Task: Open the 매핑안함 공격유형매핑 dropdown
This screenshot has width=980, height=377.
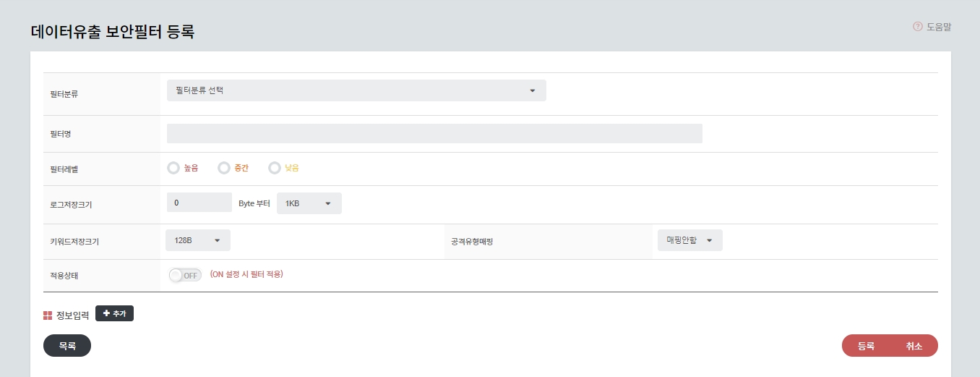Action: [689, 240]
